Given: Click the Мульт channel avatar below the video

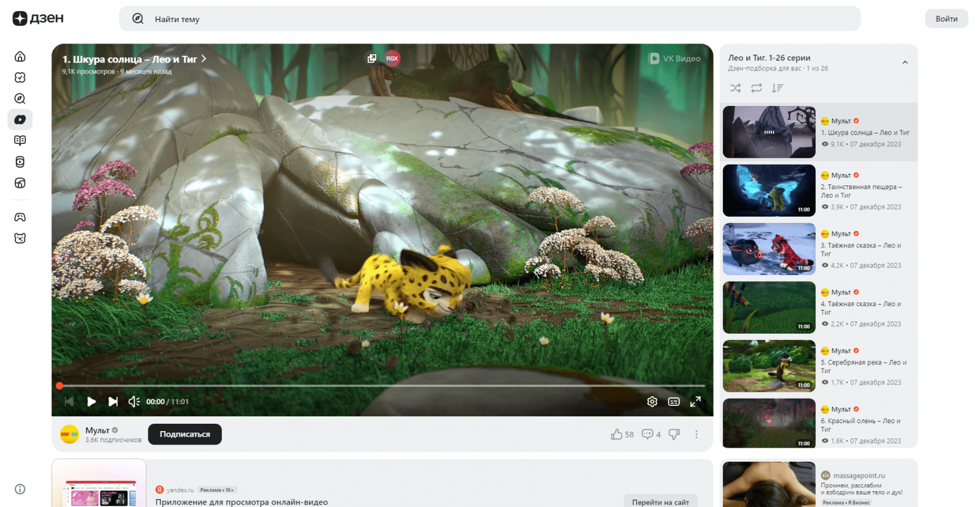Looking at the screenshot, I should pyautogui.click(x=70, y=434).
